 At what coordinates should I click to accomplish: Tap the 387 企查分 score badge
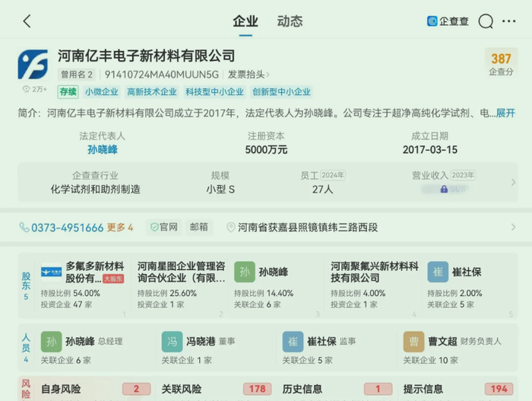coord(501,64)
